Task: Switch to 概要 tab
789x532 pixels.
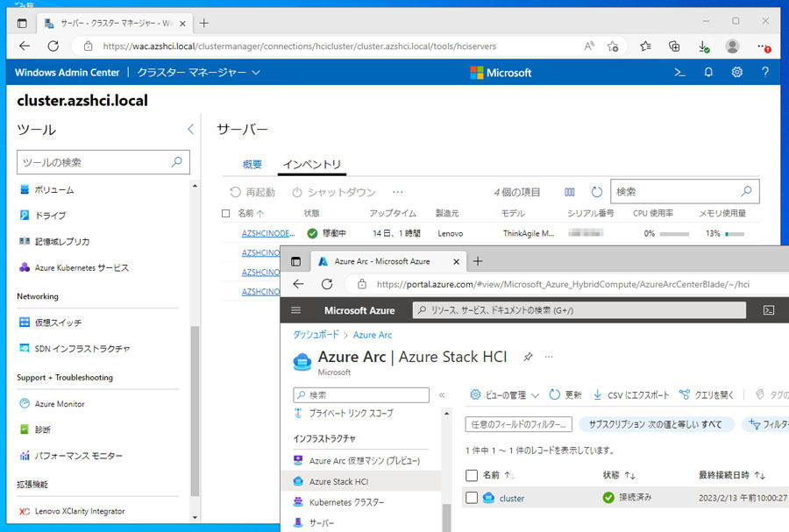Action: [x=252, y=165]
